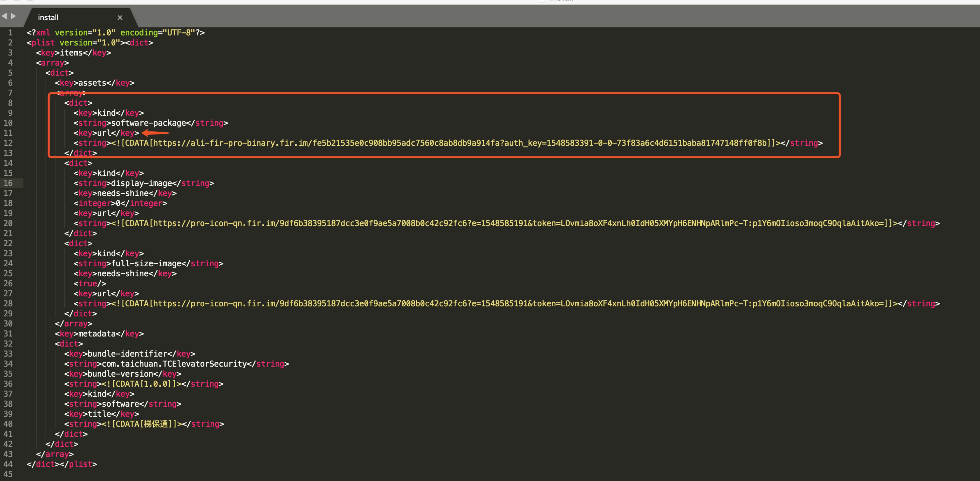Screen dimensions: 980x481
Task: Click line number 1 in the gutter
Action: coord(10,33)
